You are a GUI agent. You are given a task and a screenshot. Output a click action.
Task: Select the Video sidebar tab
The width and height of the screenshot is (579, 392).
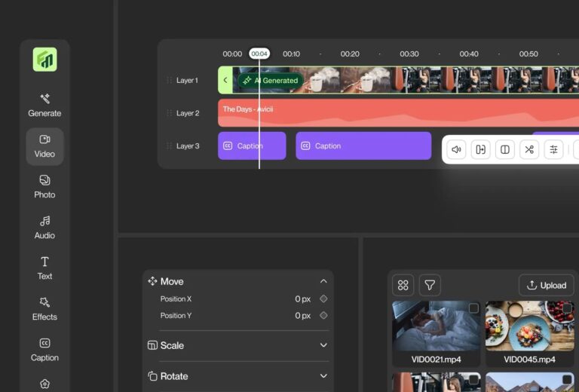[x=44, y=146]
